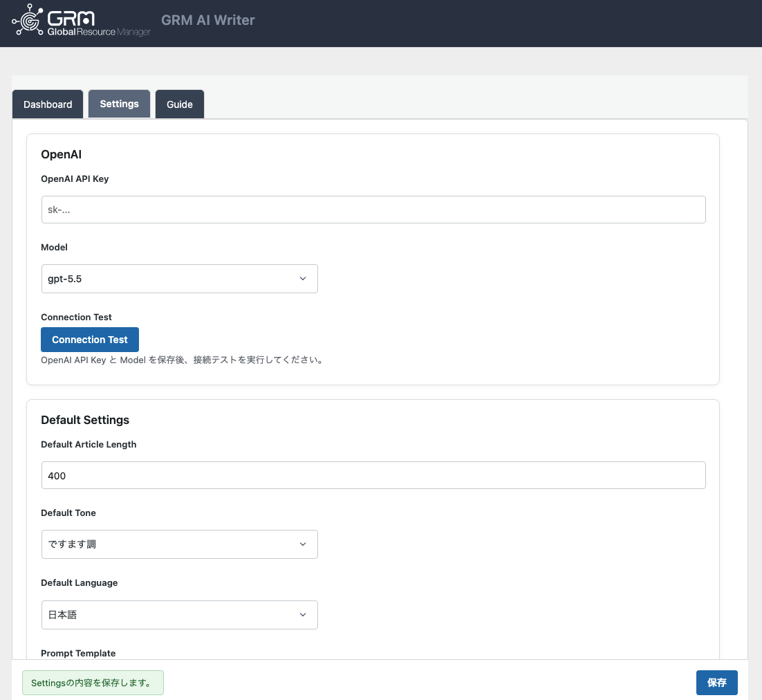Click the GRM Global Resource Manager logo

pyautogui.click(x=81, y=21)
